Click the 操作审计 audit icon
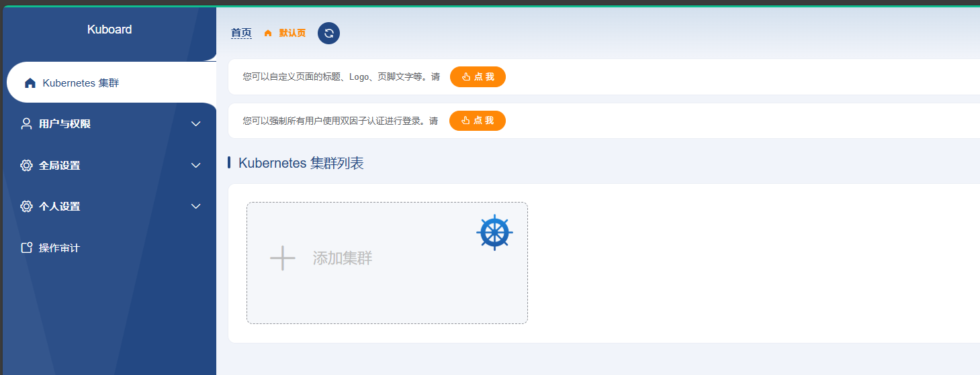Viewport: 980px width, 375px height. pyautogui.click(x=27, y=248)
